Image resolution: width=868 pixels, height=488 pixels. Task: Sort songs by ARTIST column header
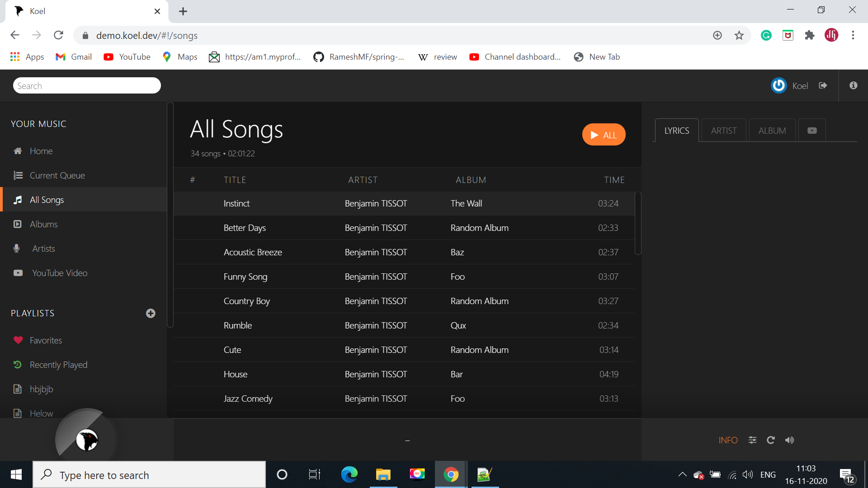coord(363,180)
